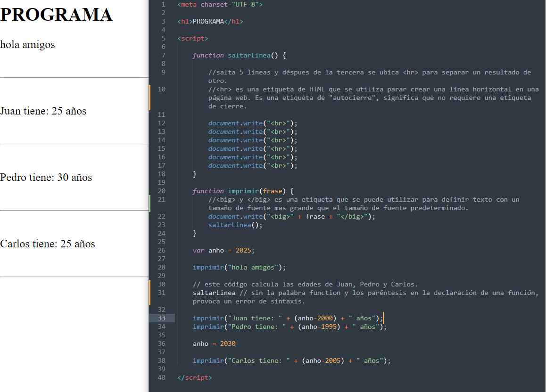546x392 pixels.
Task: Click line number 40 in the gutter
Action: pos(162,377)
